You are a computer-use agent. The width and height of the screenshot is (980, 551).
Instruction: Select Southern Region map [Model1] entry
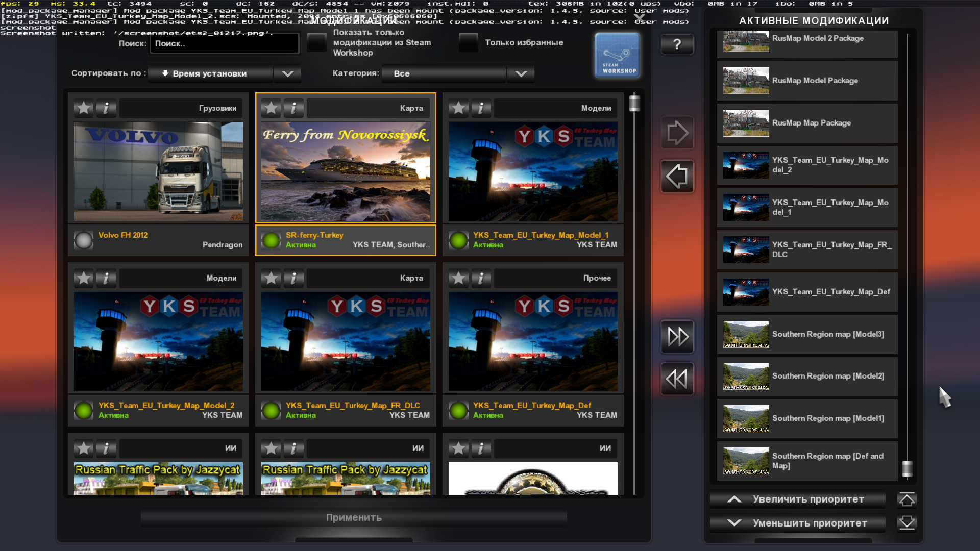point(807,419)
